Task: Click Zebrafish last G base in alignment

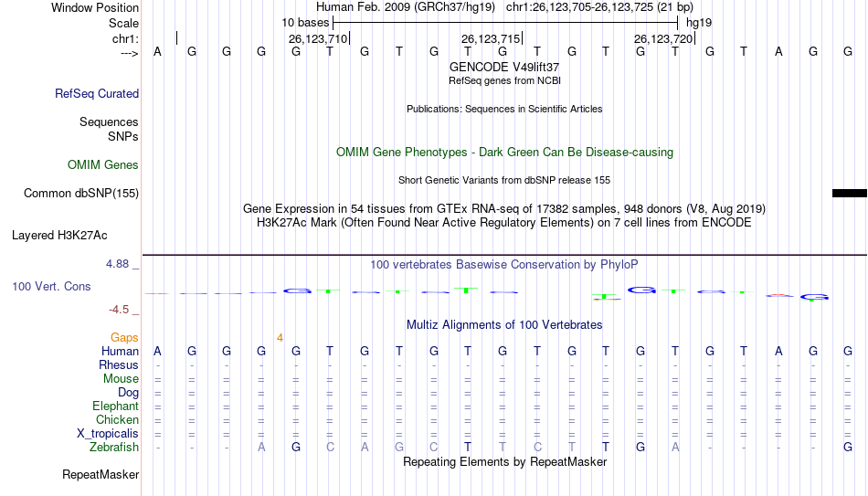Action: tap(848, 448)
